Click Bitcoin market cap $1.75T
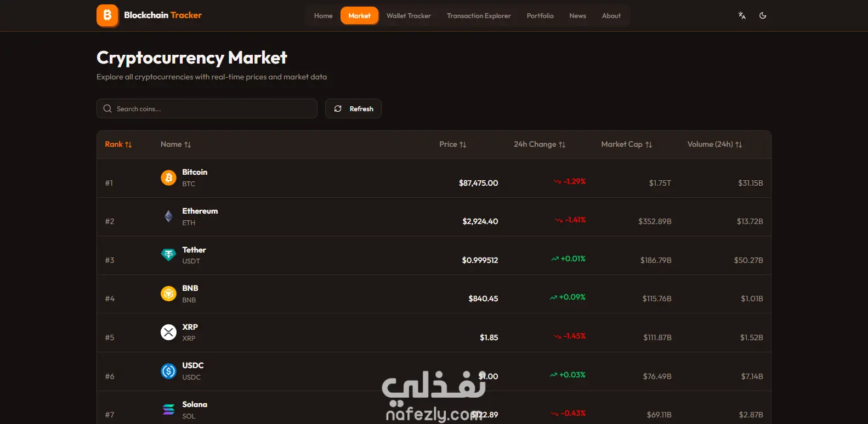 coord(660,183)
